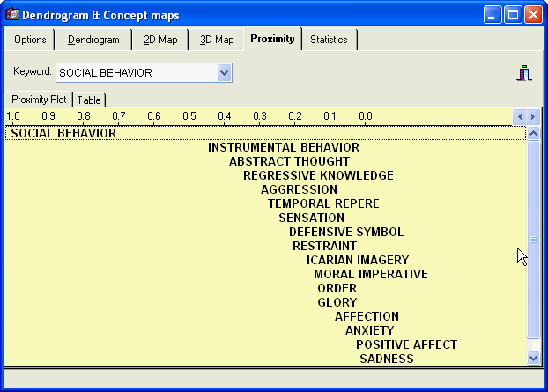Select the Proximity Plot sub-tab
The width and height of the screenshot is (548, 392).
[39, 100]
